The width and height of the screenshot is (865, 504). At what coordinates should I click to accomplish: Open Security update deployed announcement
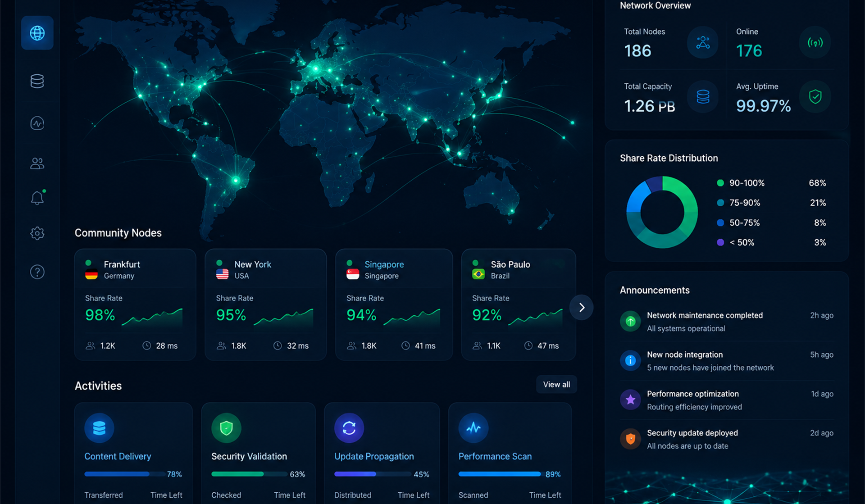(727, 439)
